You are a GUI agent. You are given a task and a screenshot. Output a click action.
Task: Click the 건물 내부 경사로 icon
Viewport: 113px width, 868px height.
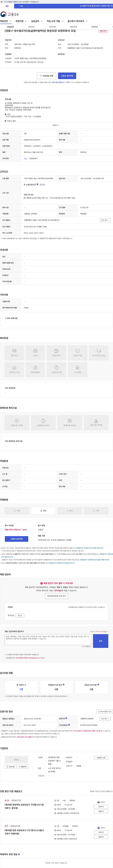click(x=96, y=423)
